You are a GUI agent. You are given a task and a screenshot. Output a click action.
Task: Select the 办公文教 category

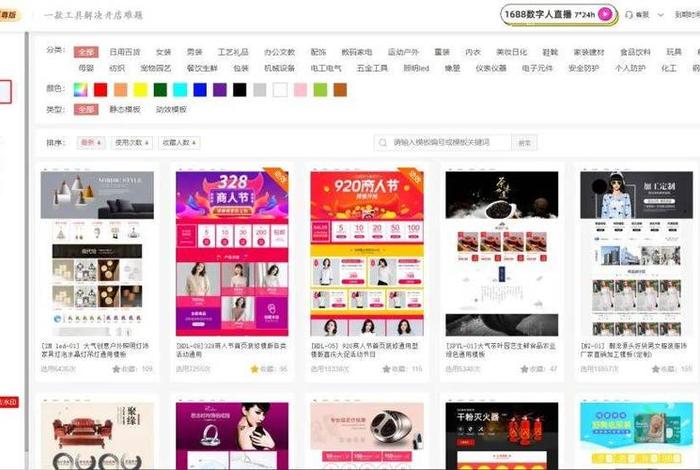pyautogui.click(x=279, y=52)
